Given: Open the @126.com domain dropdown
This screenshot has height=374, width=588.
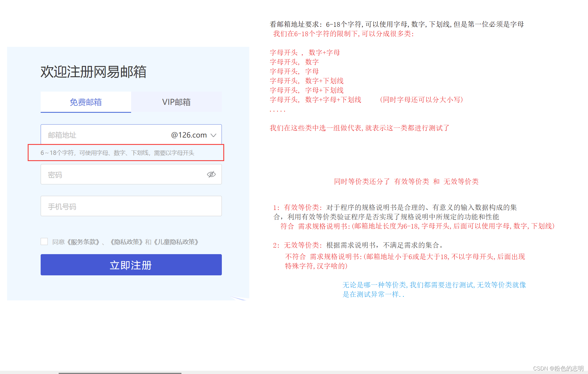Looking at the screenshot, I should point(194,135).
